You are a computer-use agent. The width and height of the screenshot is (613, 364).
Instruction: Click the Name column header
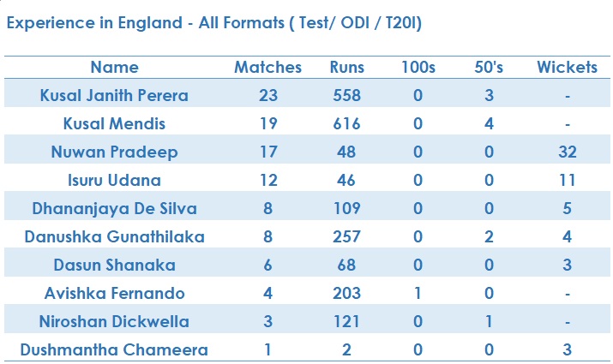click(x=115, y=67)
